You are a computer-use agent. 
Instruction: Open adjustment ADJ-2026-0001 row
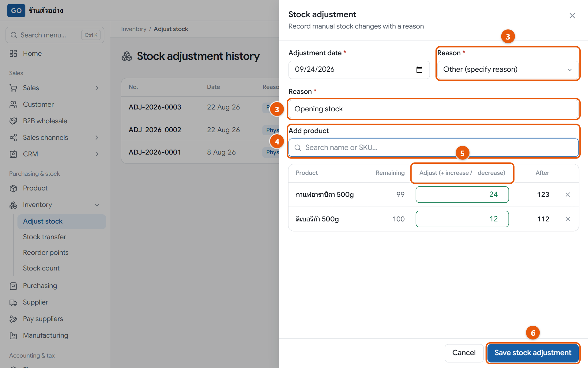click(200, 152)
